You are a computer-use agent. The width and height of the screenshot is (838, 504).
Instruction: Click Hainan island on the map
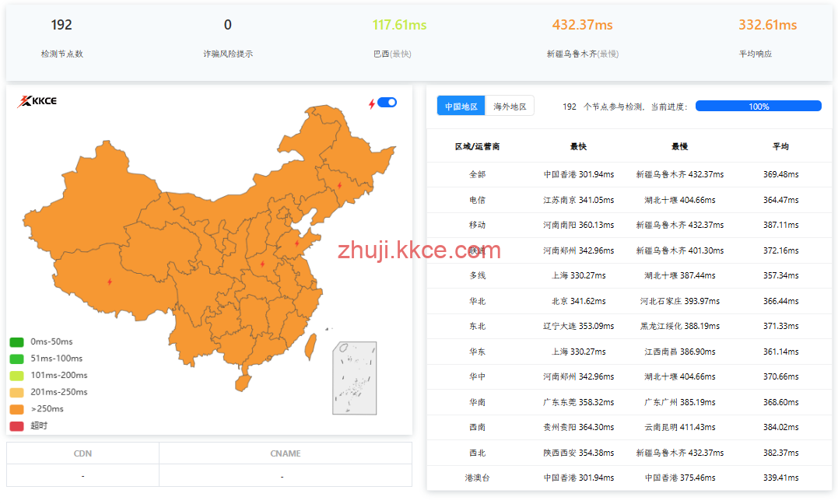click(x=244, y=382)
